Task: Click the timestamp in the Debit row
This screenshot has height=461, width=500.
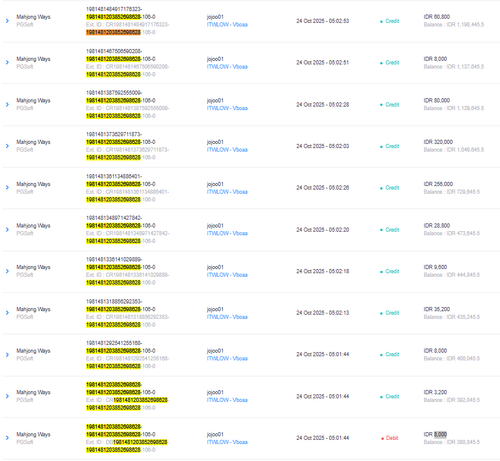Action: click(323, 438)
